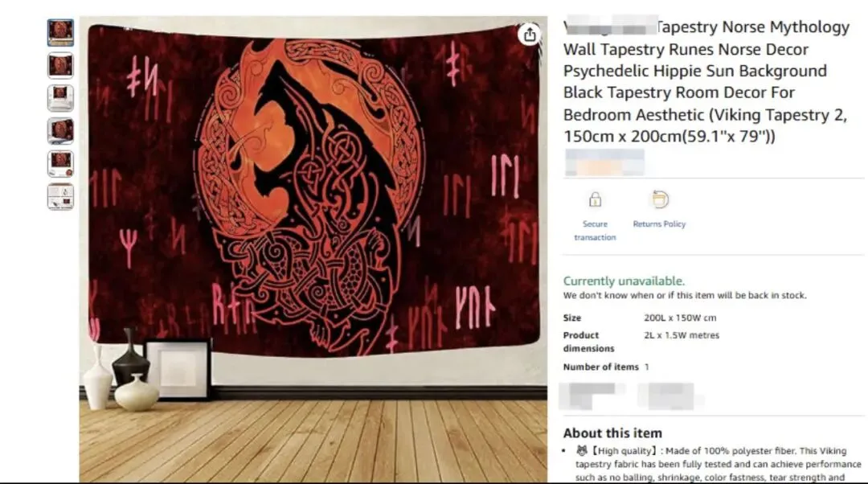This screenshot has height=484, width=868.
Task: Click the blurred right button below Number of items
Action: click(x=669, y=396)
